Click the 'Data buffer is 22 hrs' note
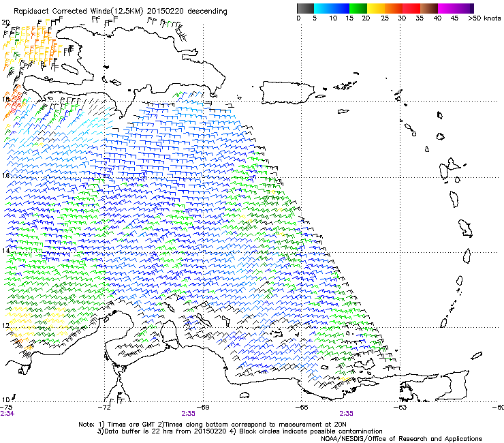The width and height of the screenshot is (504, 443). point(140,431)
